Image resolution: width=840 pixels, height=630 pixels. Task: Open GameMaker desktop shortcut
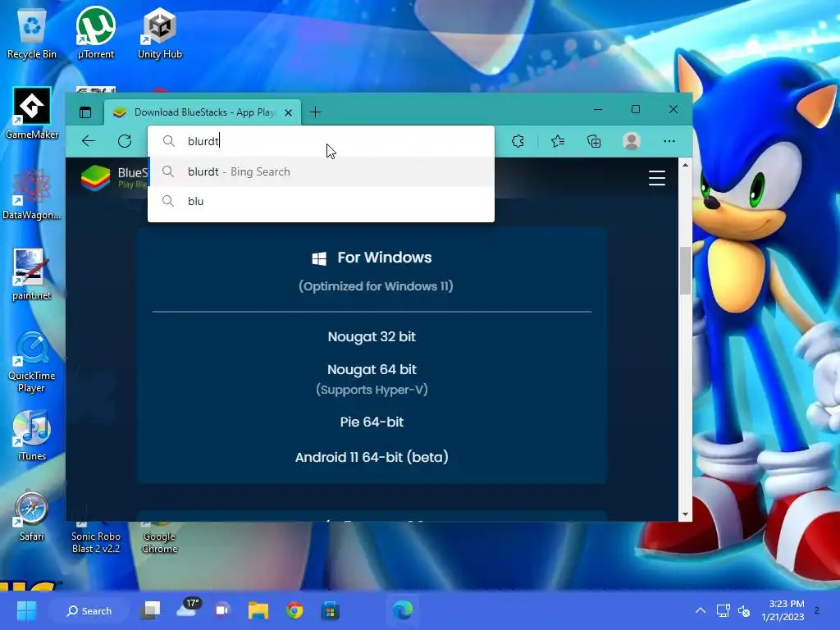(32, 113)
